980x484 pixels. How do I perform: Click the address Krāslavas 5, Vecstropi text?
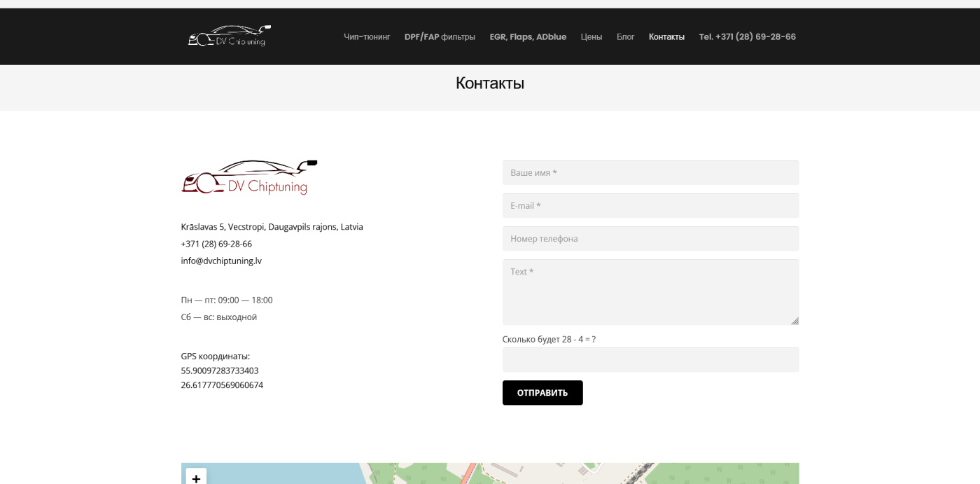[272, 227]
